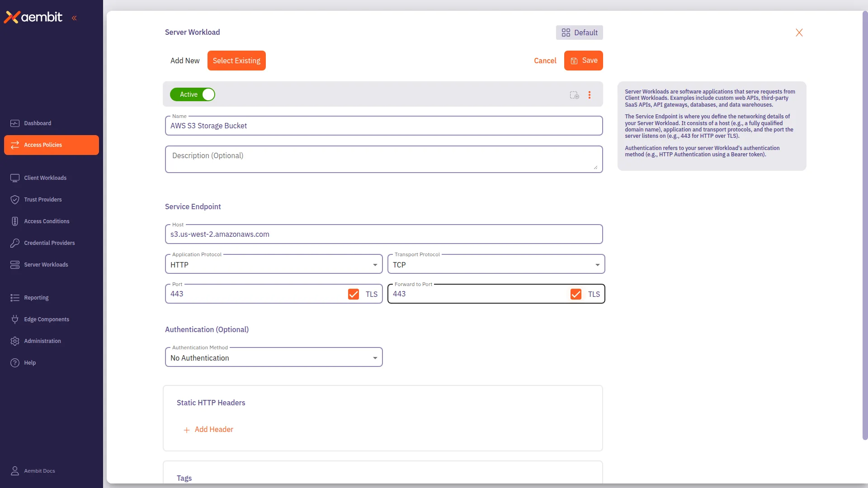Open the three-dot options menu

coord(590,95)
